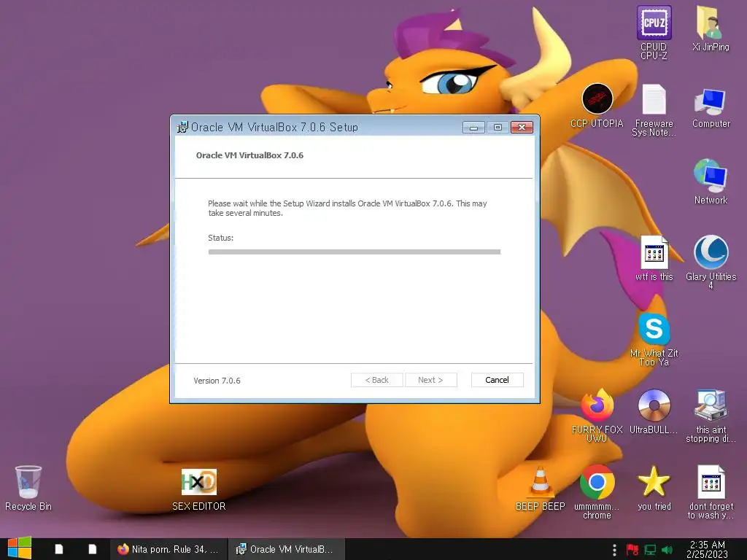747x560 pixels.
Task: Open the clock showing 2:35 AM
Action: point(707,549)
